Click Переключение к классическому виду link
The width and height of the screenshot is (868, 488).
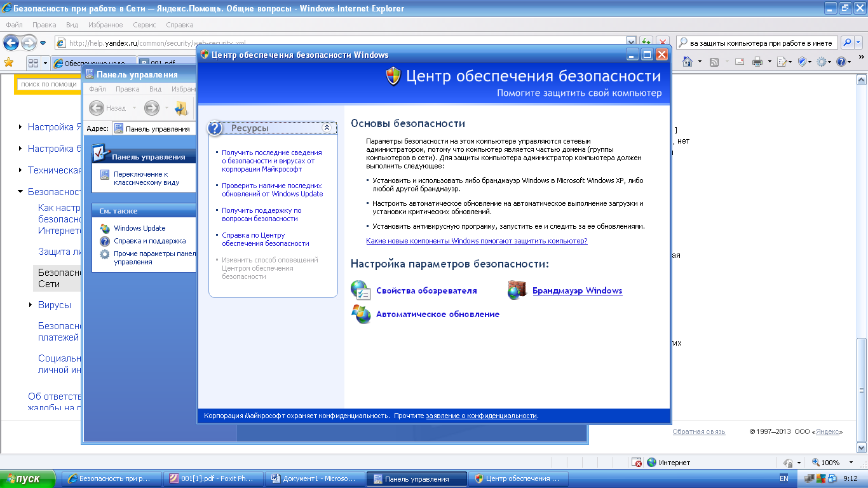tap(146, 178)
